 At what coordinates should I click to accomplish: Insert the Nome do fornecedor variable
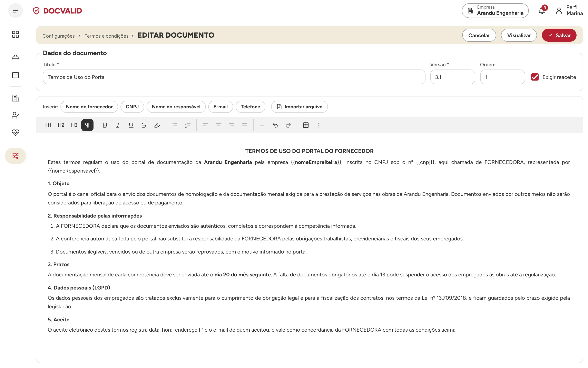pos(89,107)
